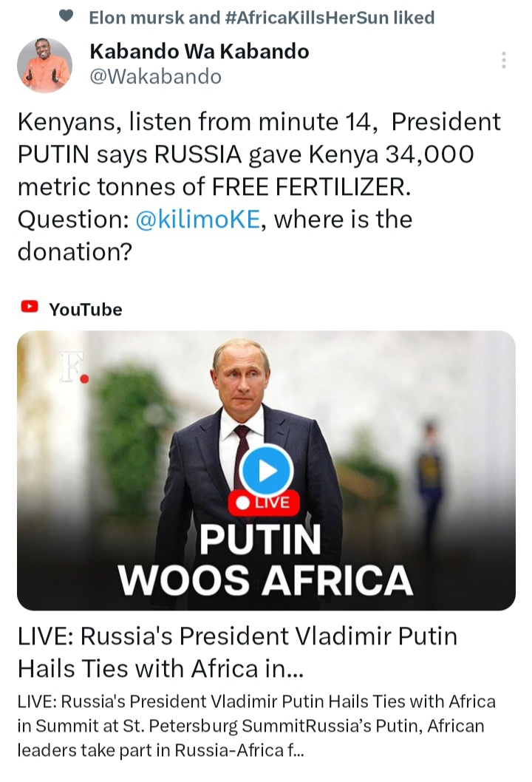
Task: Click the @Wakabando handle
Action: (154, 76)
